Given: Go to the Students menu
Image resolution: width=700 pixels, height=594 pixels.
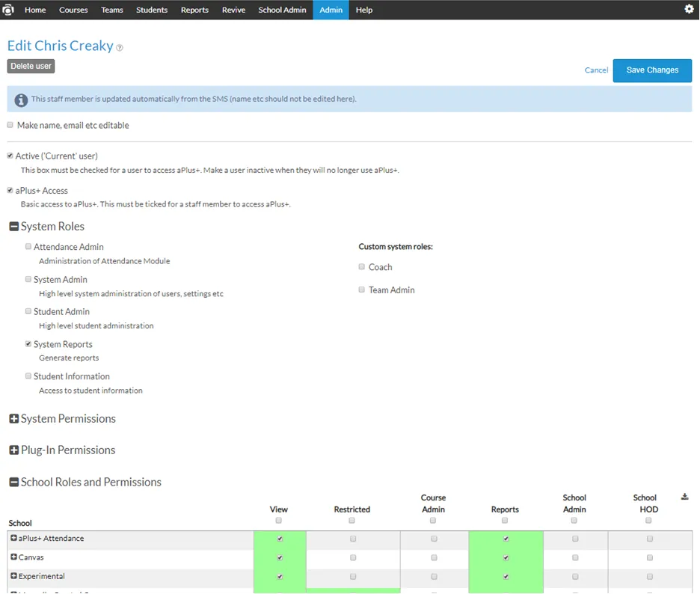Looking at the screenshot, I should coord(152,10).
